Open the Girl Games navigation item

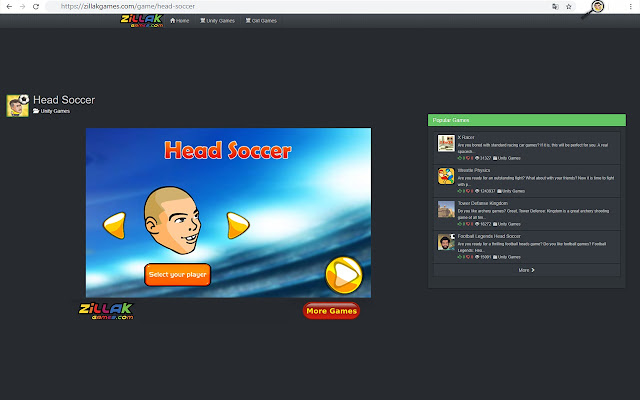pyautogui.click(x=261, y=21)
